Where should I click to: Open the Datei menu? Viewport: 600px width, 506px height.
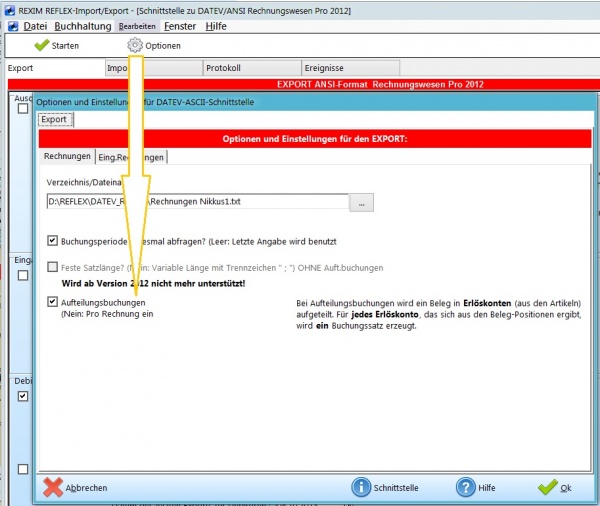coord(35,26)
